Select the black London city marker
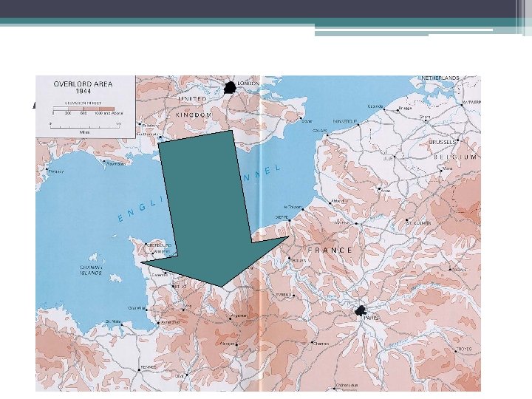 (230, 88)
